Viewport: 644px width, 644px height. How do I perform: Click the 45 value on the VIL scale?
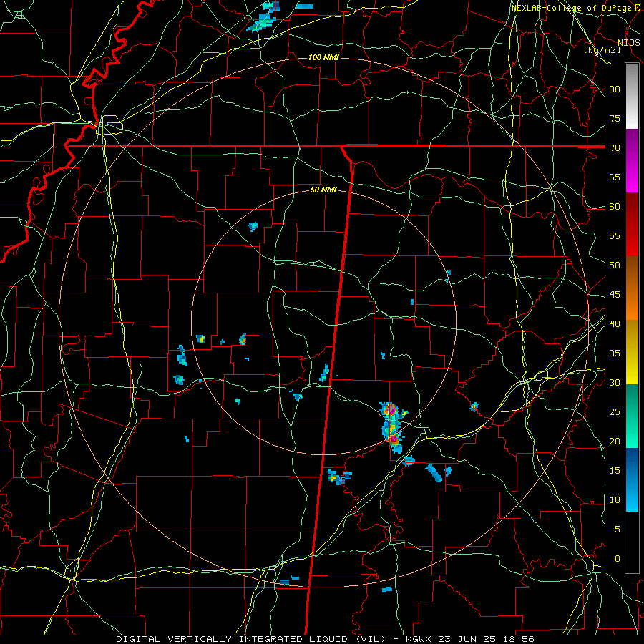(615, 295)
